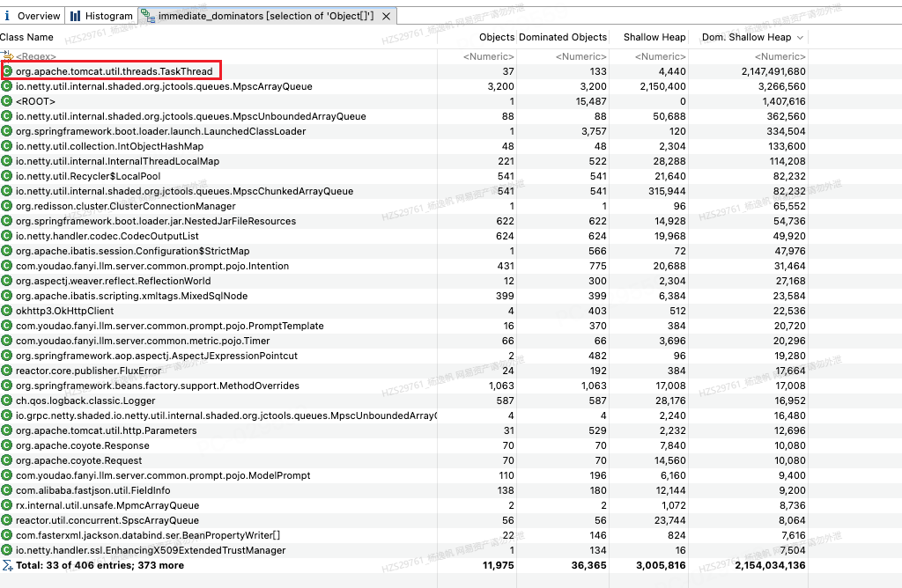Click class icon of NestedJarFileResources row
This screenshot has height=588, width=902.
[7, 221]
